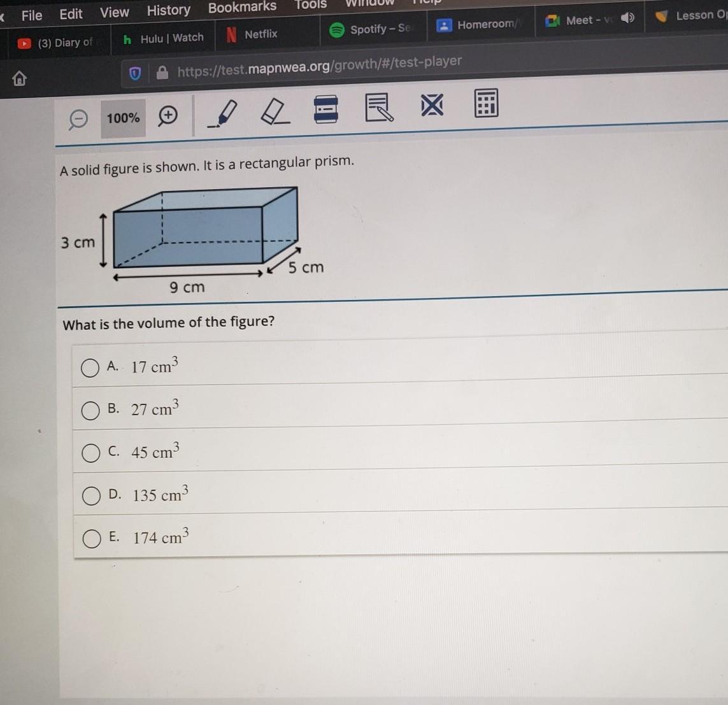
Task: Click the padlock site security icon
Action: tap(162, 72)
